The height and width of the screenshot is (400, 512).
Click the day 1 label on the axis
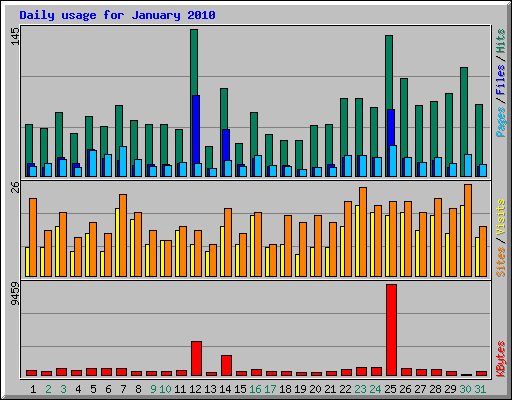33,389
